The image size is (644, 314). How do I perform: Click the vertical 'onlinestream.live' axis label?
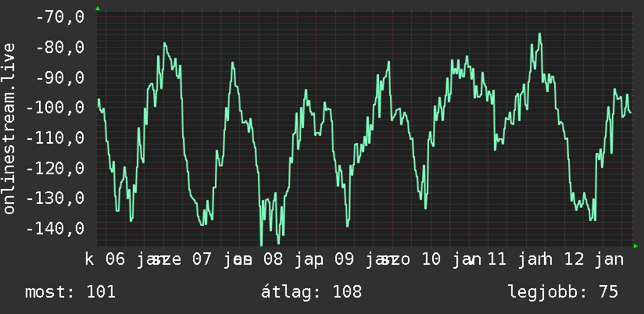click(x=9, y=128)
